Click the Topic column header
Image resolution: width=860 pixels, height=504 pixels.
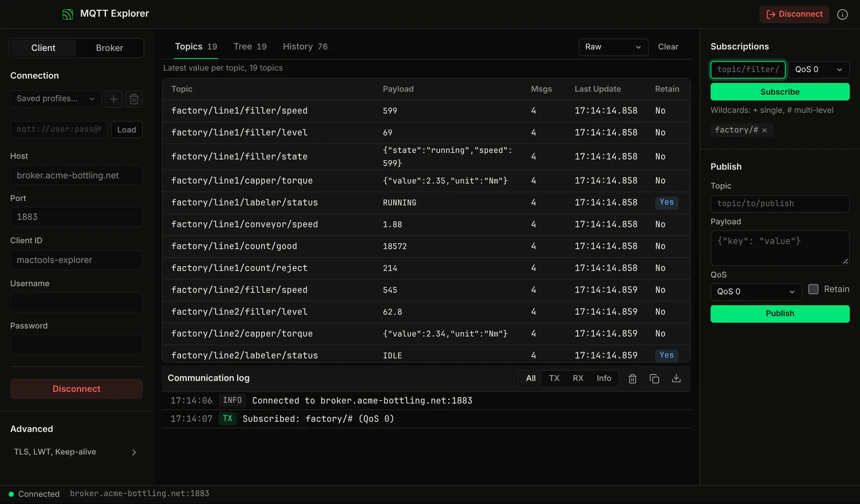click(x=182, y=89)
